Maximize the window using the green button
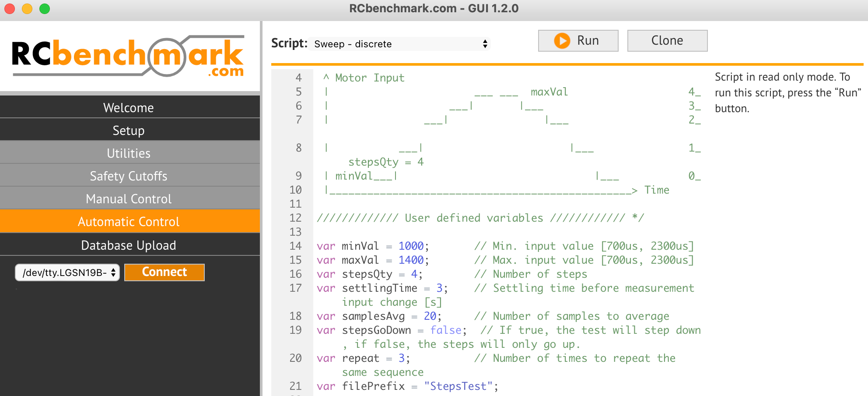 [x=45, y=9]
